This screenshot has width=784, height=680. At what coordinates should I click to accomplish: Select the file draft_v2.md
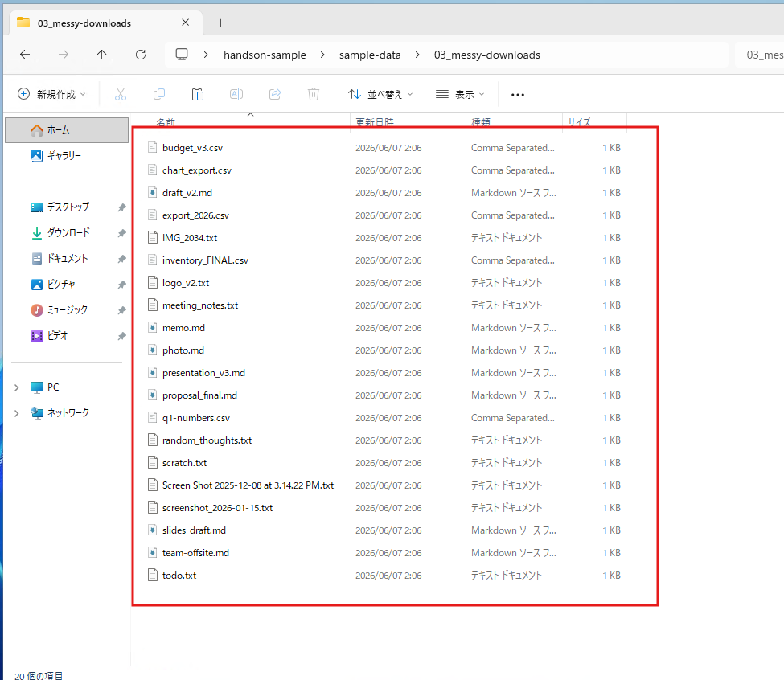[187, 193]
